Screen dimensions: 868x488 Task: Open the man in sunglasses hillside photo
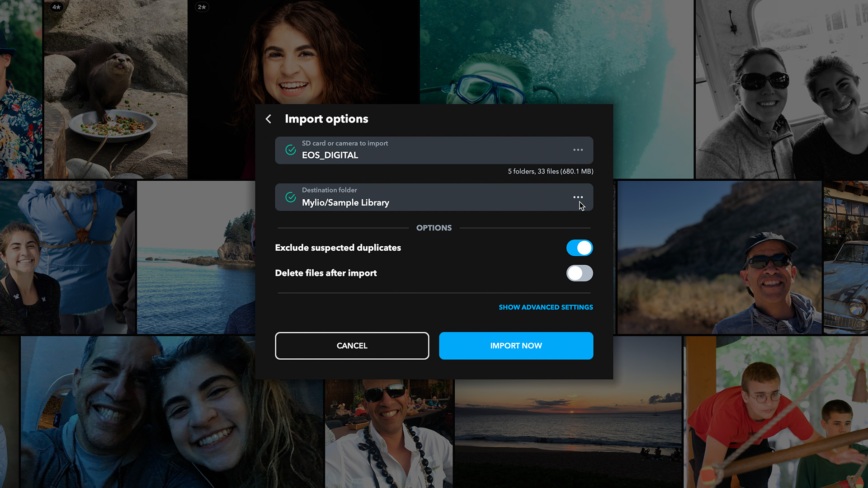[719, 258]
